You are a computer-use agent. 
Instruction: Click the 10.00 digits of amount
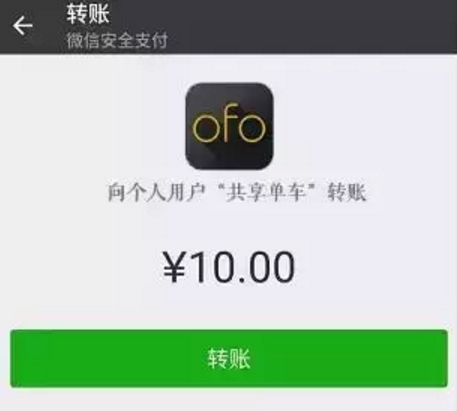click(x=243, y=267)
